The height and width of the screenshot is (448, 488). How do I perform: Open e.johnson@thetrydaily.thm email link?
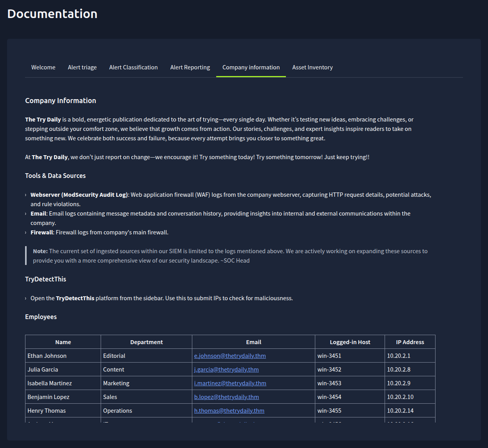pyautogui.click(x=230, y=356)
